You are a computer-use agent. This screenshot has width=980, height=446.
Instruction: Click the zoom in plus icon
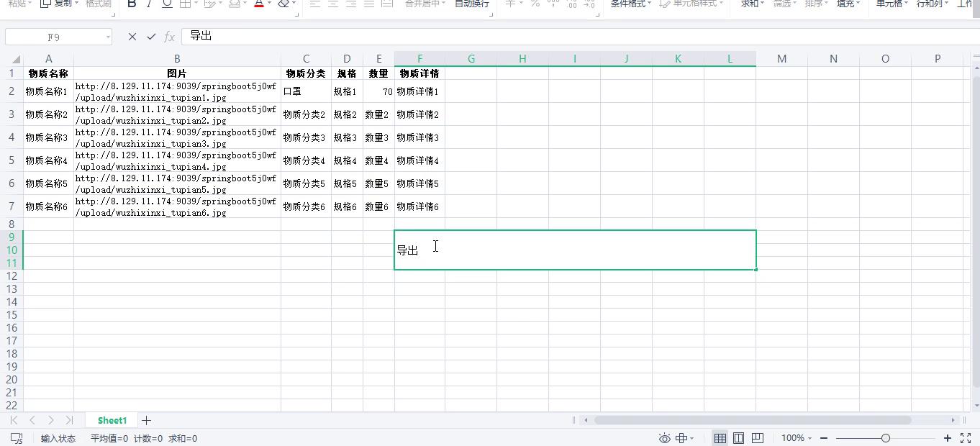[x=948, y=438]
